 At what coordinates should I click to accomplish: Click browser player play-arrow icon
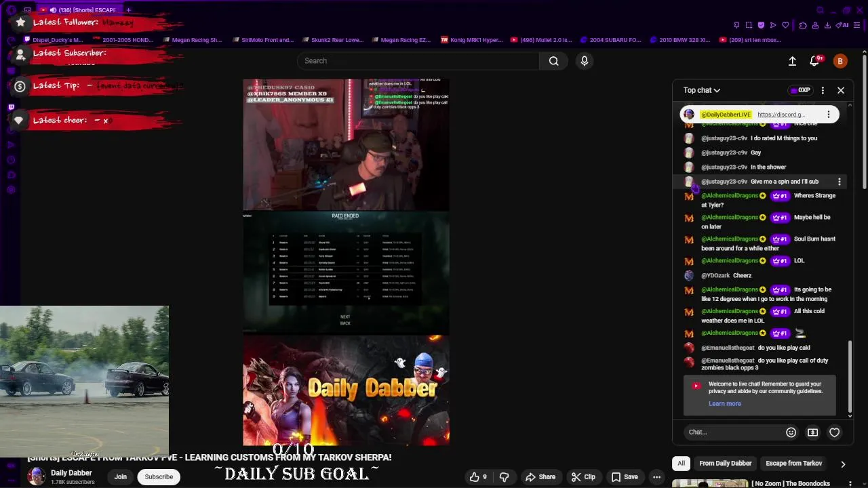[773, 25]
